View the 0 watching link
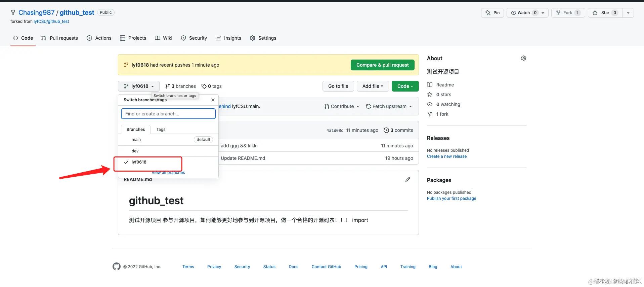The image size is (644, 287). 443,104
